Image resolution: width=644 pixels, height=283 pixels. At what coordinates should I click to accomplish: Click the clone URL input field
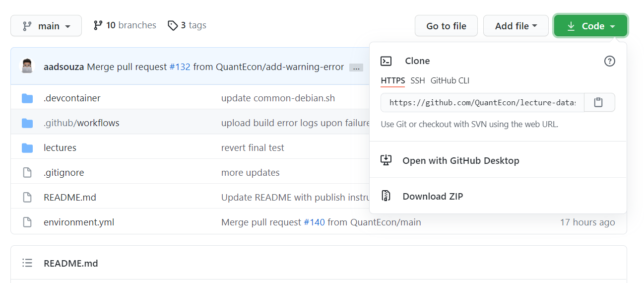point(482,102)
